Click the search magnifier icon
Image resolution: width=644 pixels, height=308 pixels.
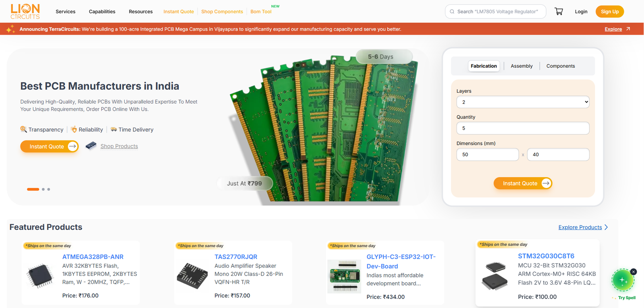point(452,12)
